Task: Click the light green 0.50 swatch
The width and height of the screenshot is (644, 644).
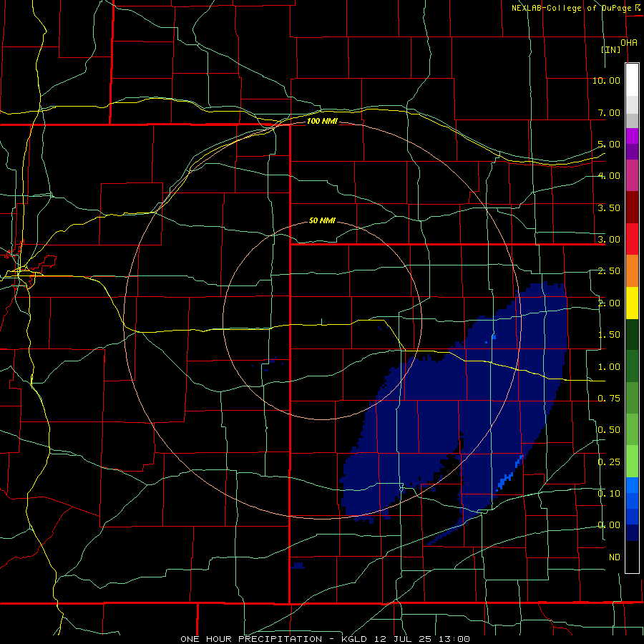Action: tap(632, 430)
